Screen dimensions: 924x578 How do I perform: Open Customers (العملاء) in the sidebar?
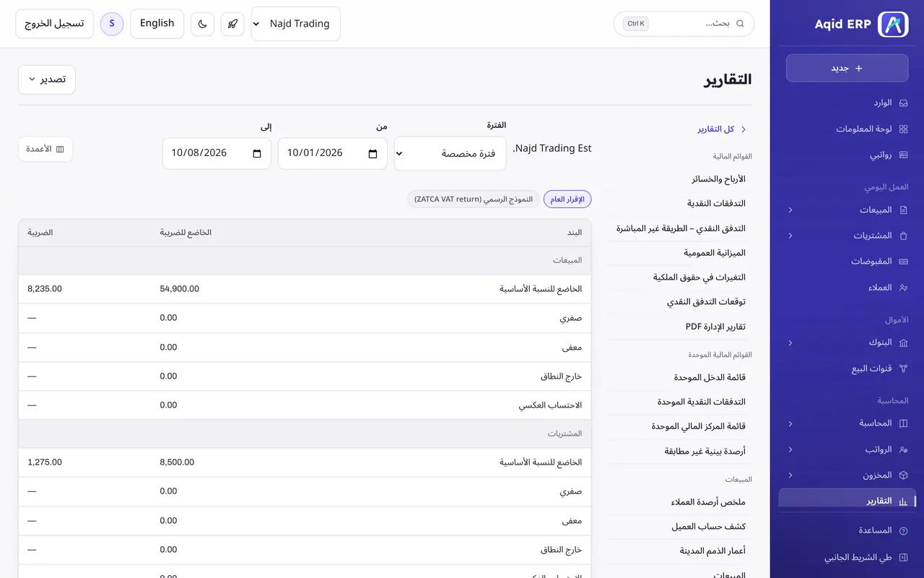(x=847, y=288)
